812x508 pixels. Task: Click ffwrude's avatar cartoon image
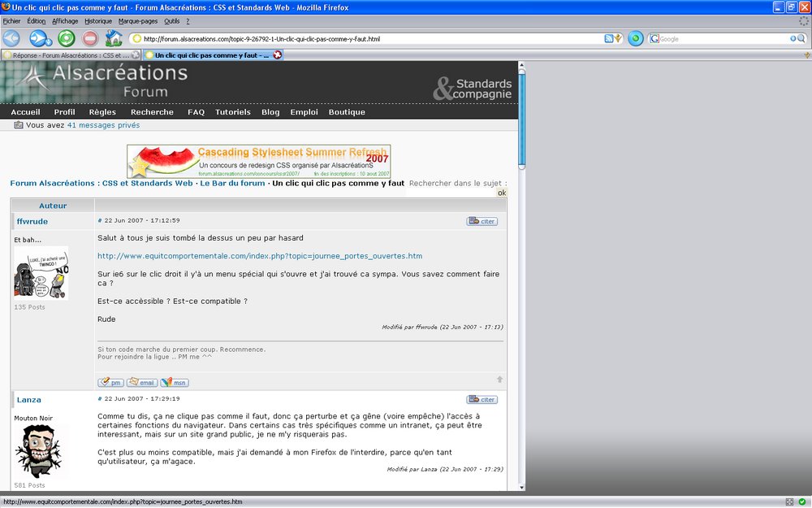click(41, 273)
